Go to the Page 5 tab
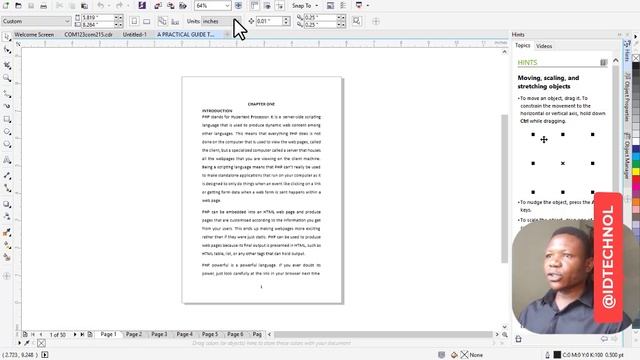Viewport: 640px width, 360px height. coord(210,334)
